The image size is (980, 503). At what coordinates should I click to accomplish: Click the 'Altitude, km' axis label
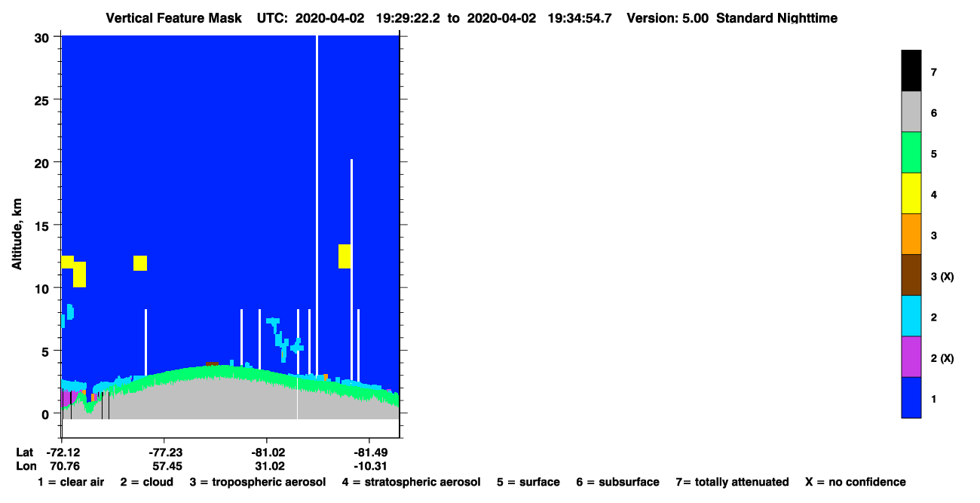pyautogui.click(x=17, y=234)
